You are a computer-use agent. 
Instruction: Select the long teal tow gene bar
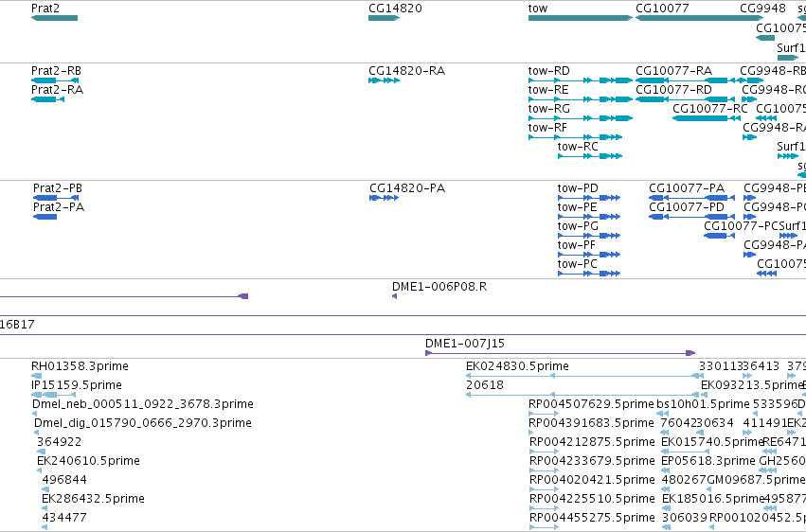coord(581,18)
